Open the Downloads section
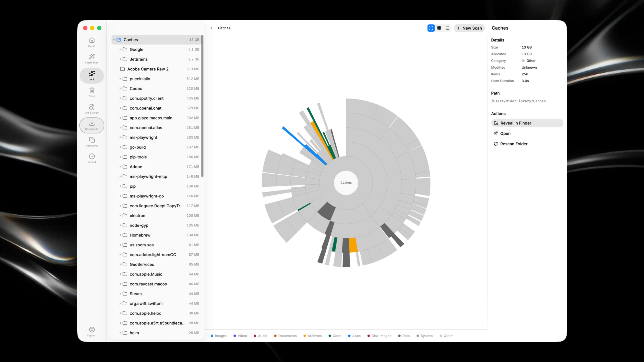Viewport: 644px width, 362px height. pyautogui.click(x=92, y=125)
